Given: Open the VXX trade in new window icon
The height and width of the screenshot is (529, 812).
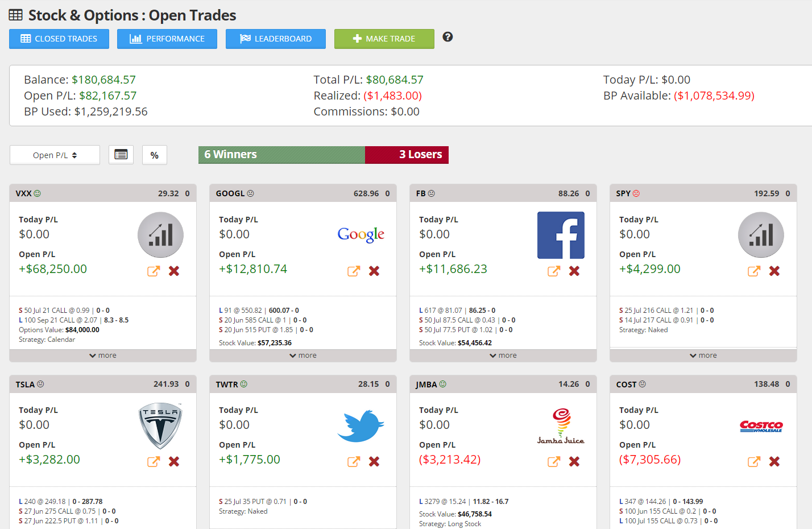Looking at the screenshot, I should (154, 271).
